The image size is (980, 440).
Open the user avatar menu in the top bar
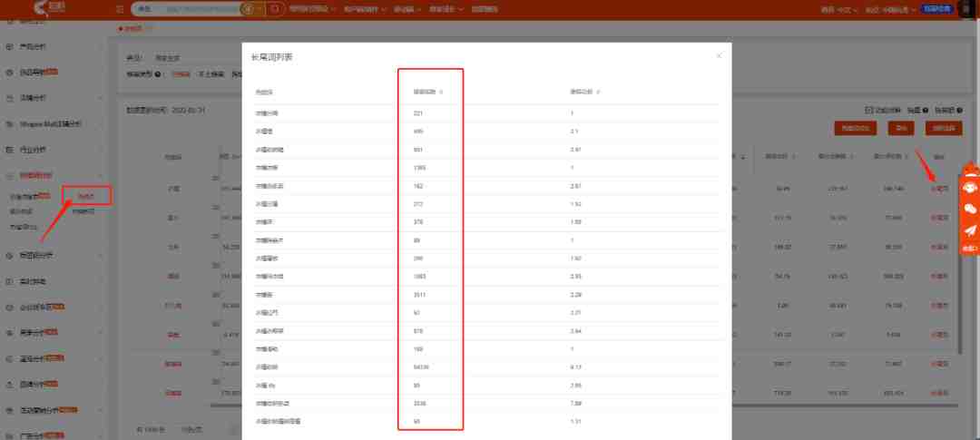point(967,9)
